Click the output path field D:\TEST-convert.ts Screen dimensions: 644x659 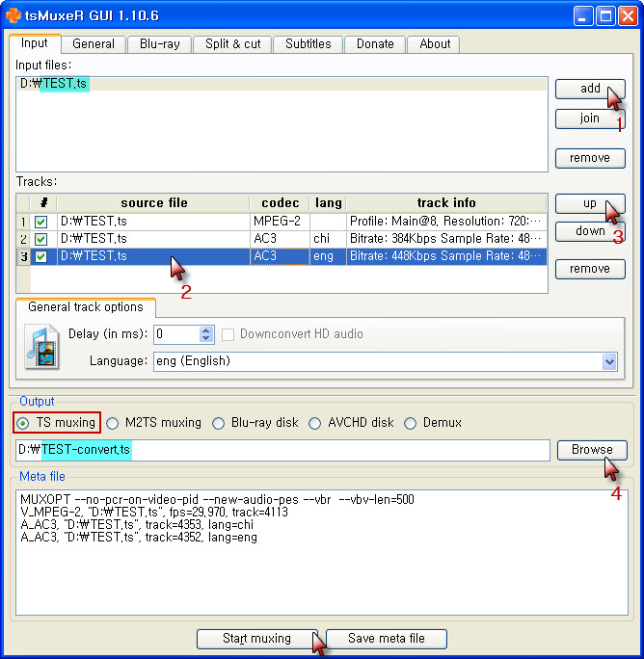[282, 450]
